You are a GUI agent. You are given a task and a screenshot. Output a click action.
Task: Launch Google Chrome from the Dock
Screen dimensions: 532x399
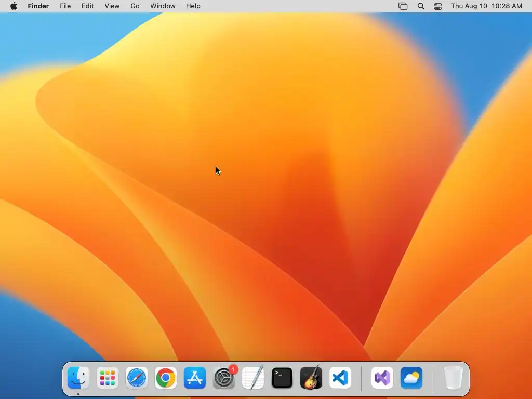166,378
